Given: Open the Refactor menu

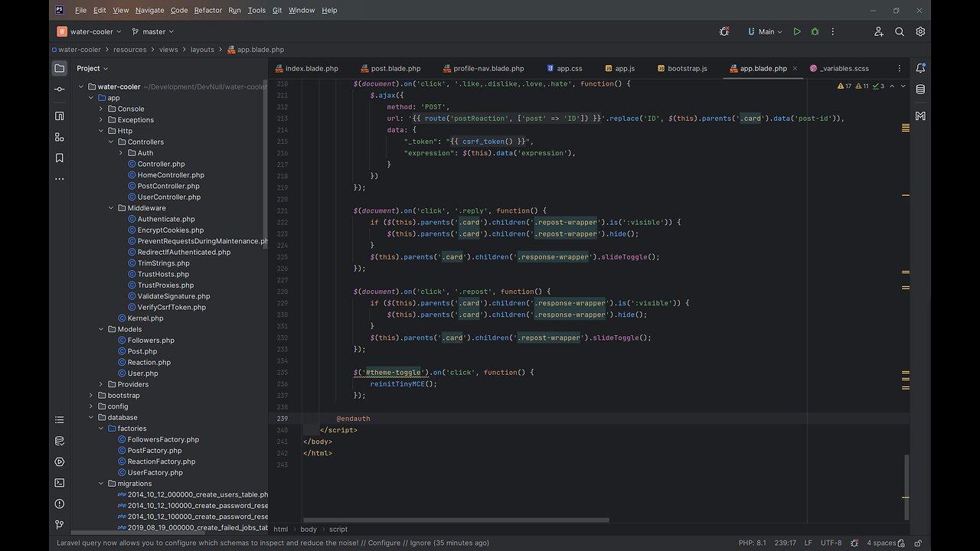Looking at the screenshot, I should (207, 10).
